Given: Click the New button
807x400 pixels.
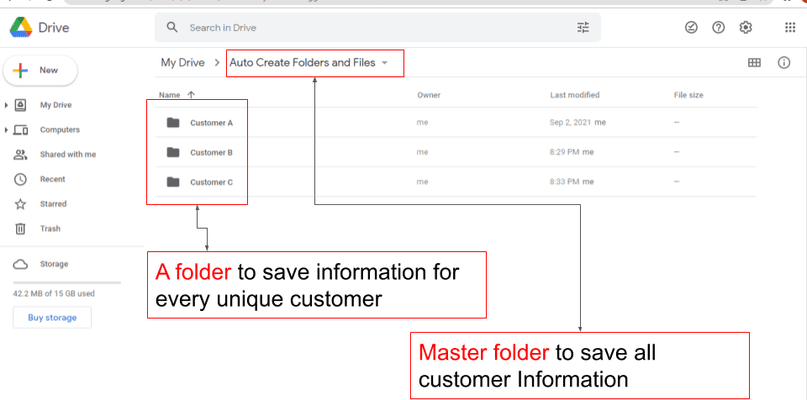Looking at the screenshot, I should pyautogui.click(x=40, y=71).
